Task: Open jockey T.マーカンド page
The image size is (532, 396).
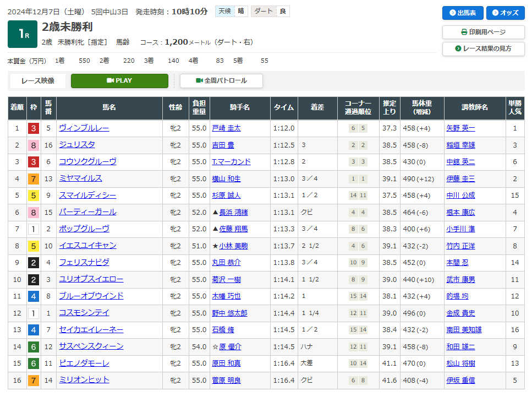Action: point(231,162)
